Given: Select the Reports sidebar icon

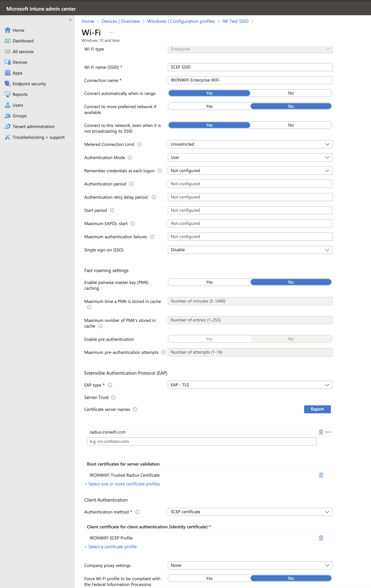Looking at the screenshot, I should 8,94.
